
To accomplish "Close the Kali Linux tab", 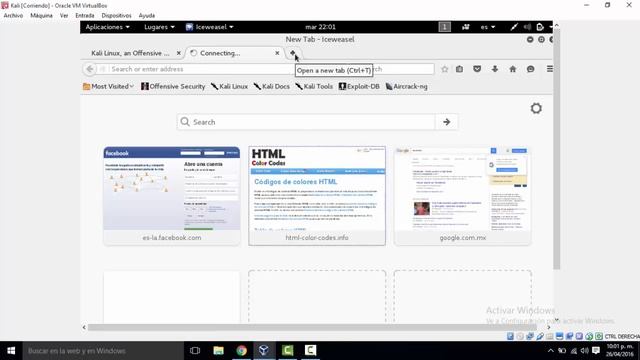I will click(x=178, y=53).
